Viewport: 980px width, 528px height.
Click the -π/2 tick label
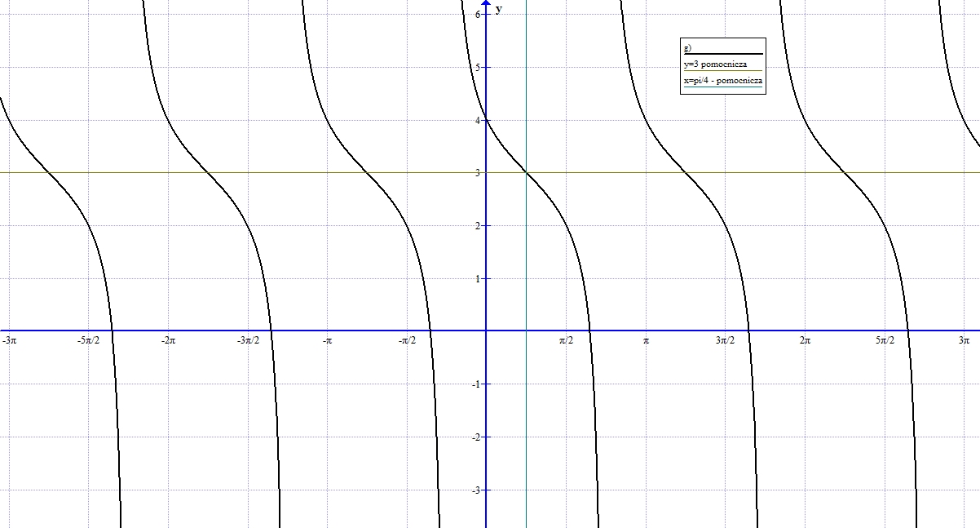point(407,340)
